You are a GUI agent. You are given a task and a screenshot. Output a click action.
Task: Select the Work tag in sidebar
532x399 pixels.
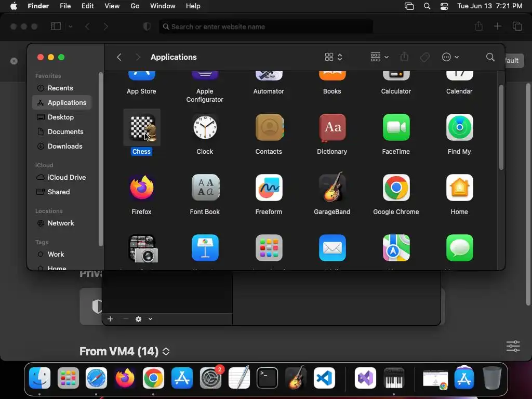tap(61, 255)
